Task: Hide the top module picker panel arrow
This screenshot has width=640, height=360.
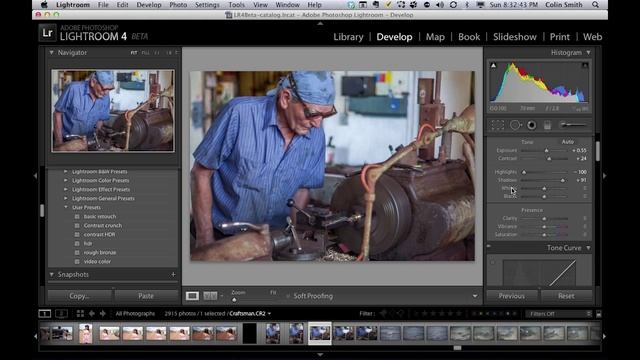Action: pos(320,24)
